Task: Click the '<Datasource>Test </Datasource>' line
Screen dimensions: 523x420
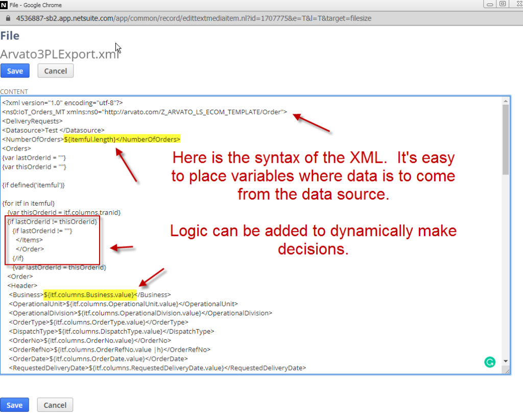Action: click(53, 130)
